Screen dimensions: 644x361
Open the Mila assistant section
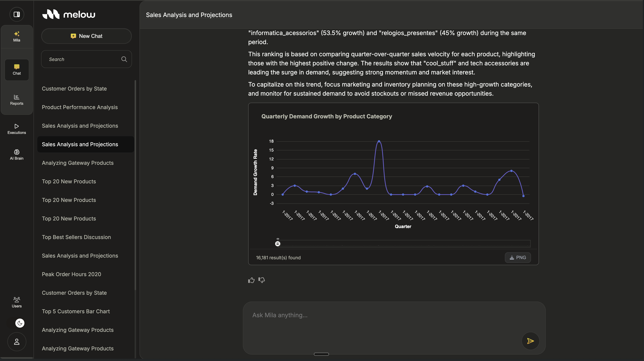point(17,37)
